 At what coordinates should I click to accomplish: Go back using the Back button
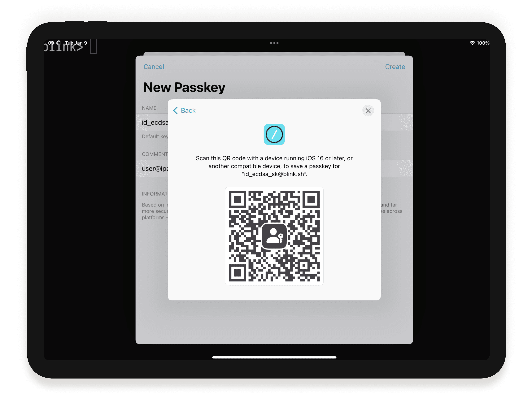(184, 110)
